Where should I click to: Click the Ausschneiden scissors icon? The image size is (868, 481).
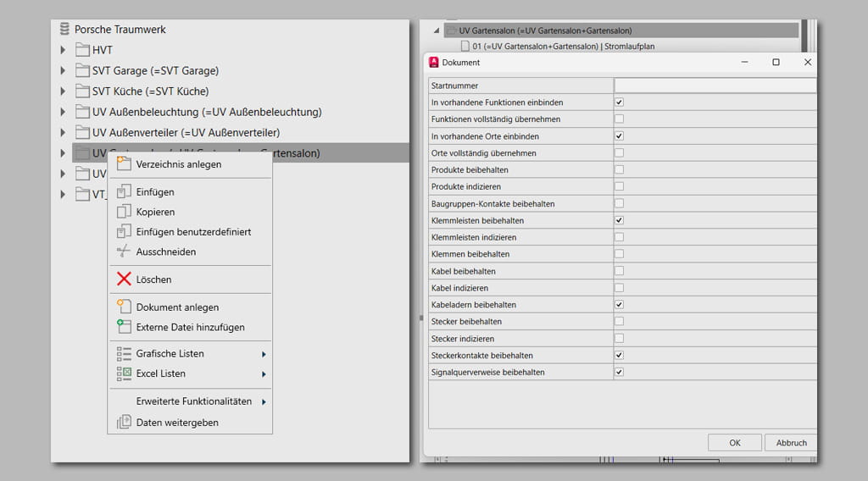click(124, 252)
